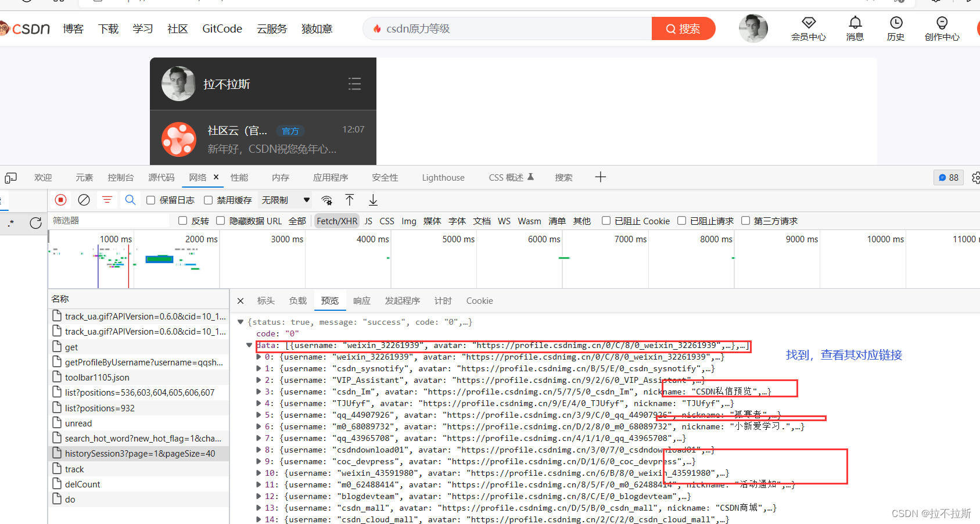Open network conditions wifi icon
The width and height of the screenshot is (980, 524).
click(327, 200)
